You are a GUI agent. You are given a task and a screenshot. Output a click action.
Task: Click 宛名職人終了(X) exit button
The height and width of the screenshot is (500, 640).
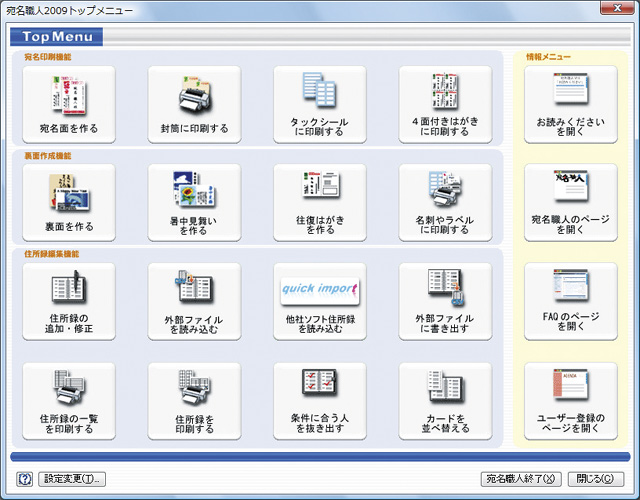(x=521, y=479)
